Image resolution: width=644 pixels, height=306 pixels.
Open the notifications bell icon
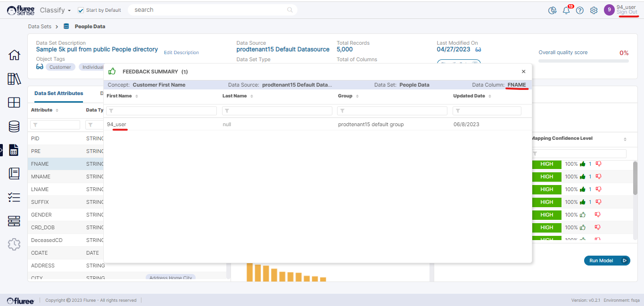click(x=566, y=10)
